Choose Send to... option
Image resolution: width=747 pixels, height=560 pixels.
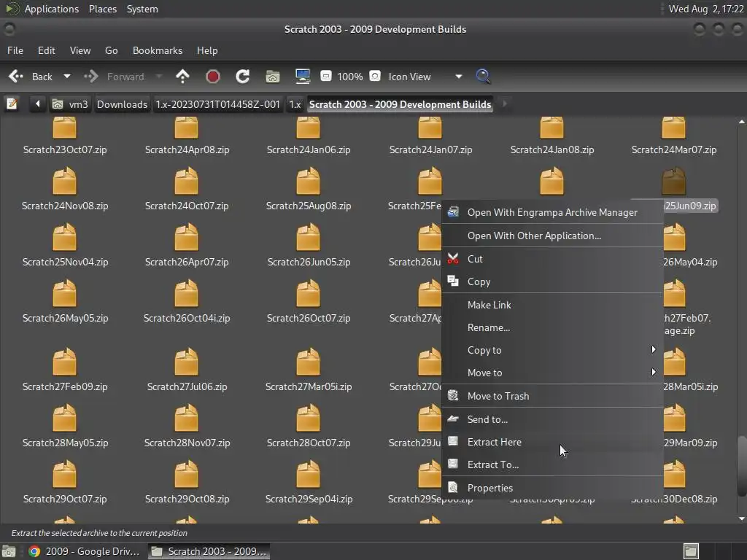point(553,419)
